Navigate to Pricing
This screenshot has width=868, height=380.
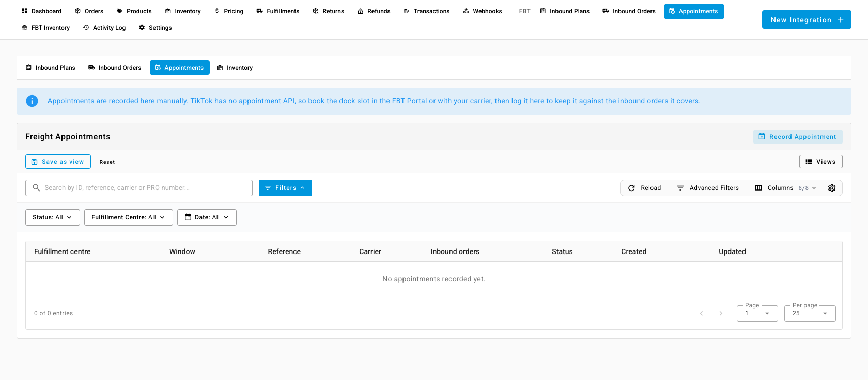point(229,11)
